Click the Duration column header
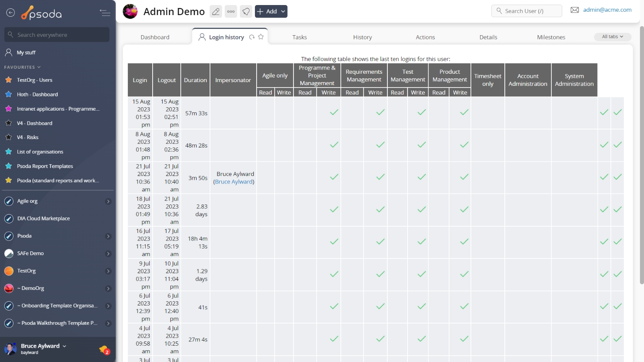The width and height of the screenshot is (644, 362). (x=195, y=80)
